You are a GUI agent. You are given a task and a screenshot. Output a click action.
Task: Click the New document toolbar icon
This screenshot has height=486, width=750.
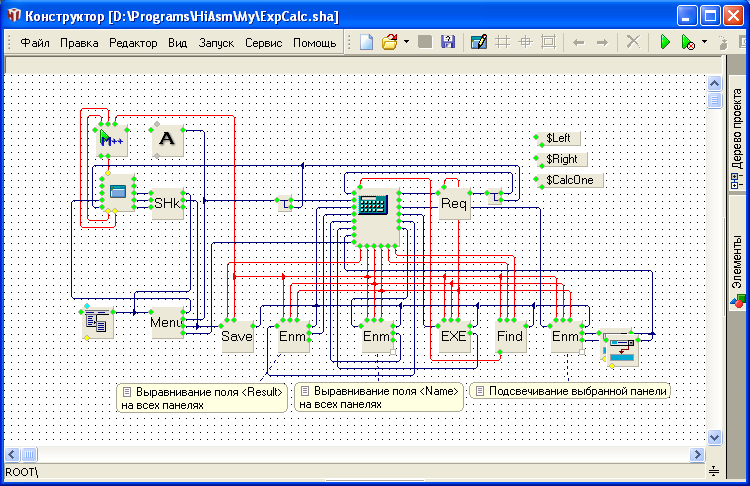(367, 42)
